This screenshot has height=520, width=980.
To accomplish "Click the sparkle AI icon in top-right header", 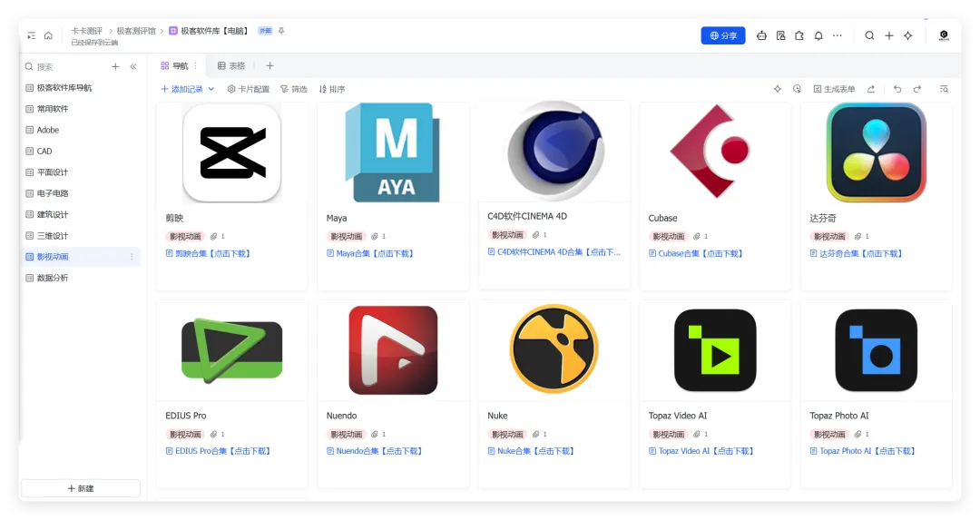I will pos(908,35).
